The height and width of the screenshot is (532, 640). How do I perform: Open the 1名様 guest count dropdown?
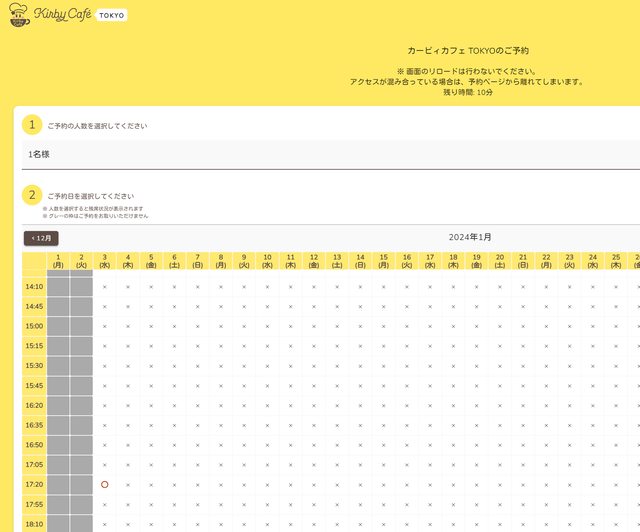pyautogui.click(x=330, y=155)
